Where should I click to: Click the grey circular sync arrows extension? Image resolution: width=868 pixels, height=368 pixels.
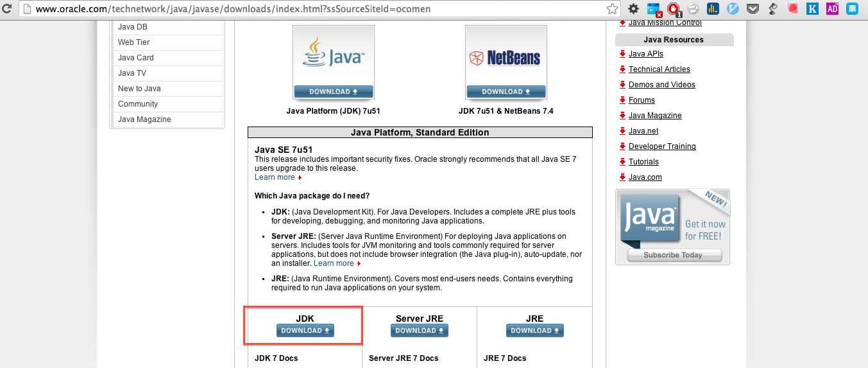click(693, 9)
